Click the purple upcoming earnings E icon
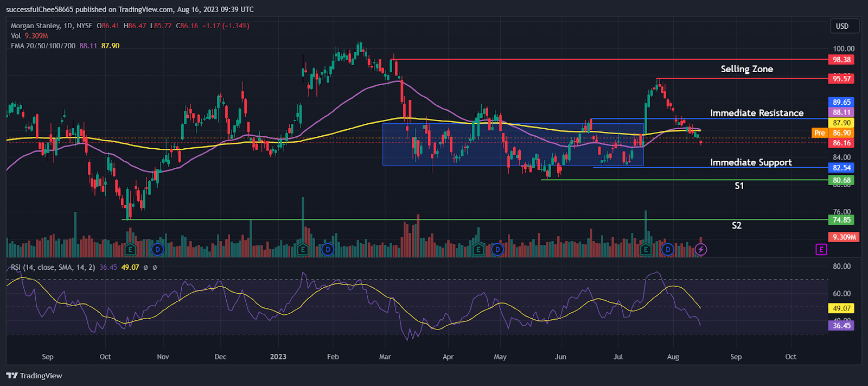The image size is (868, 386). pyautogui.click(x=821, y=250)
